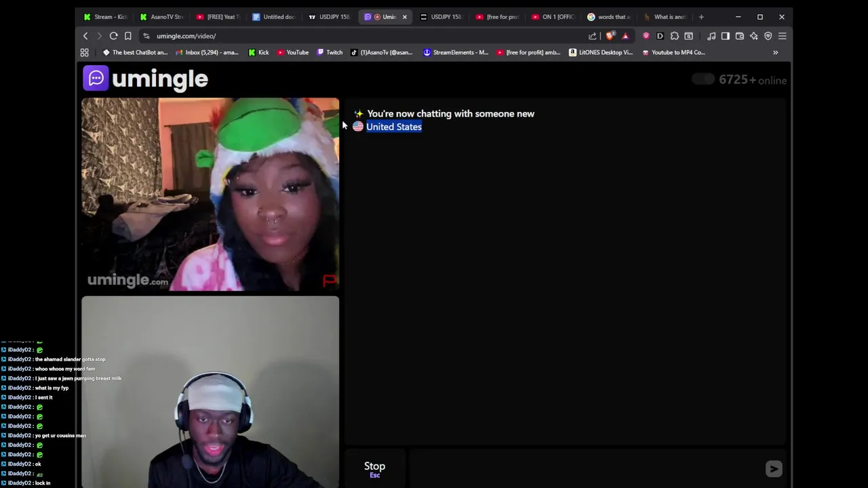868x488 pixels.
Task: Bookmark this page with bookmark icon
Action: (x=127, y=36)
